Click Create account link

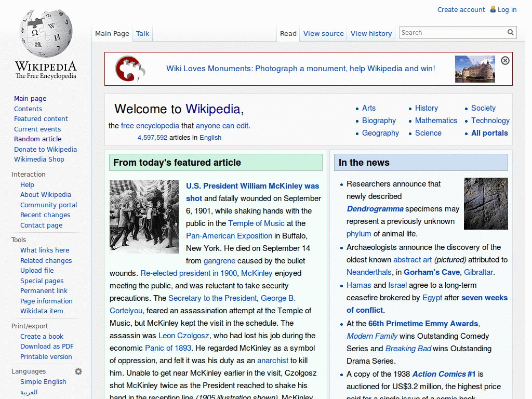tap(461, 9)
